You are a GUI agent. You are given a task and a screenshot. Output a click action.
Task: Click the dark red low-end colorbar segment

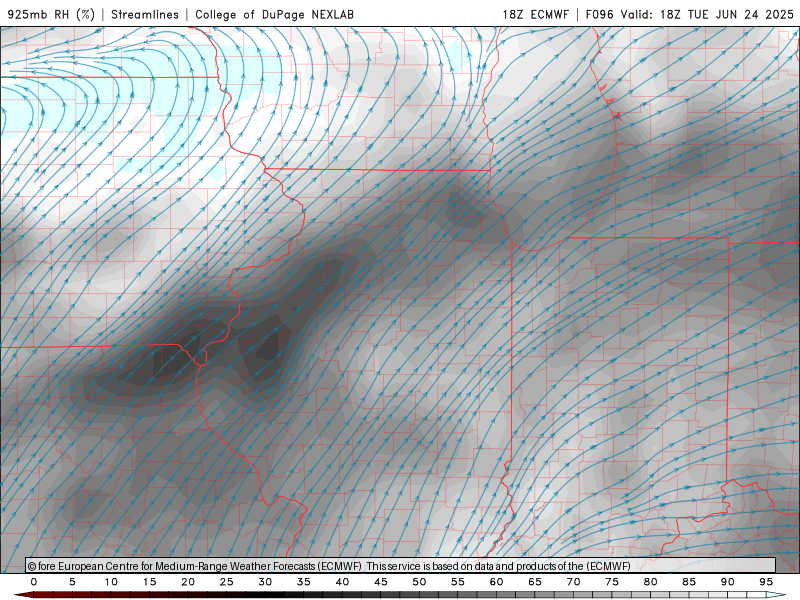pos(43,595)
